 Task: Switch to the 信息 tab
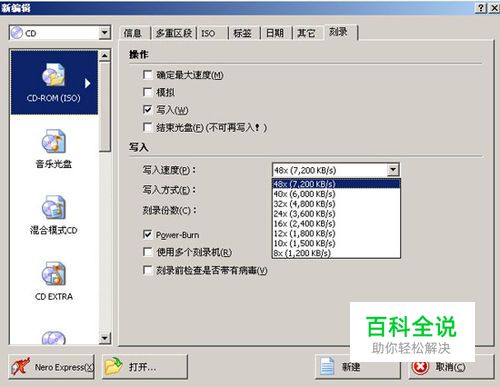point(133,33)
